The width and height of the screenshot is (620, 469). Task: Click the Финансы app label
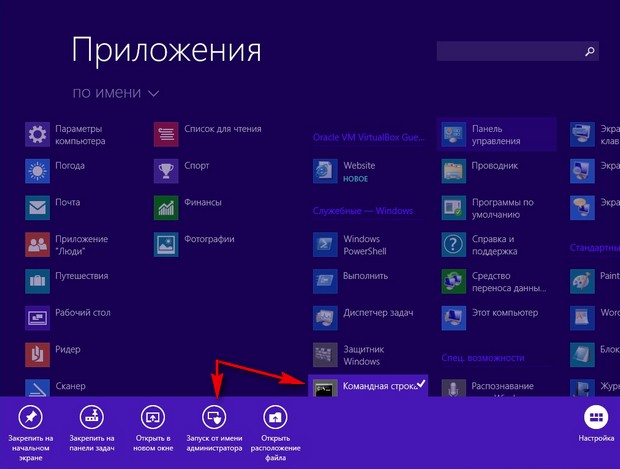[x=203, y=202]
